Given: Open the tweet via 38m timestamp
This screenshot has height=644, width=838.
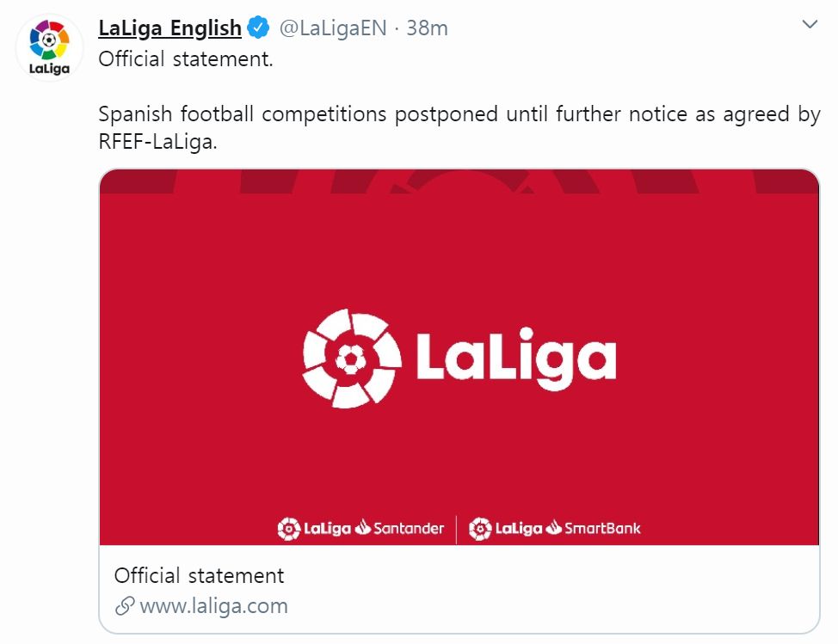Looking at the screenshot, I should (x=428, y=28).
